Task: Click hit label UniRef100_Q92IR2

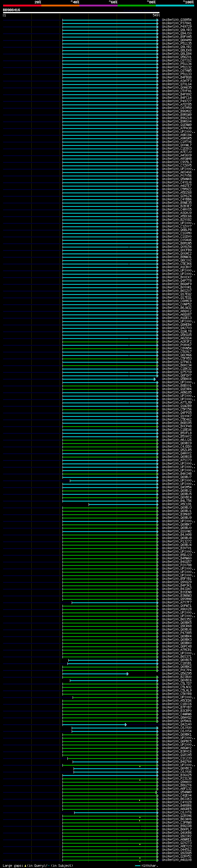Action: (177, 837)
